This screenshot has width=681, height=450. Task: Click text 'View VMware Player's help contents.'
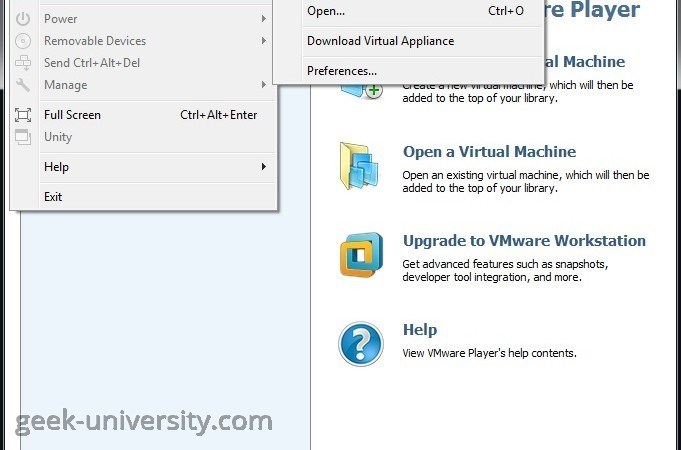(489, 353)
